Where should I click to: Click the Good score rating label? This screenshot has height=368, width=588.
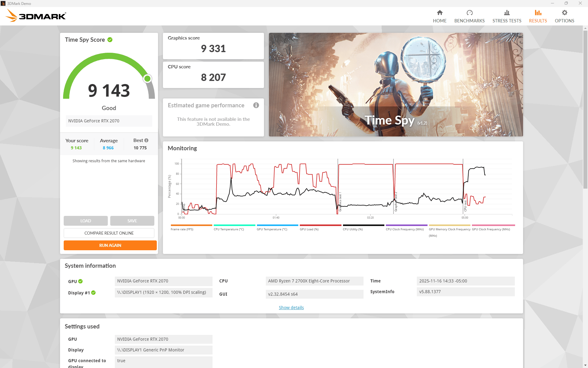pos(109,108)
